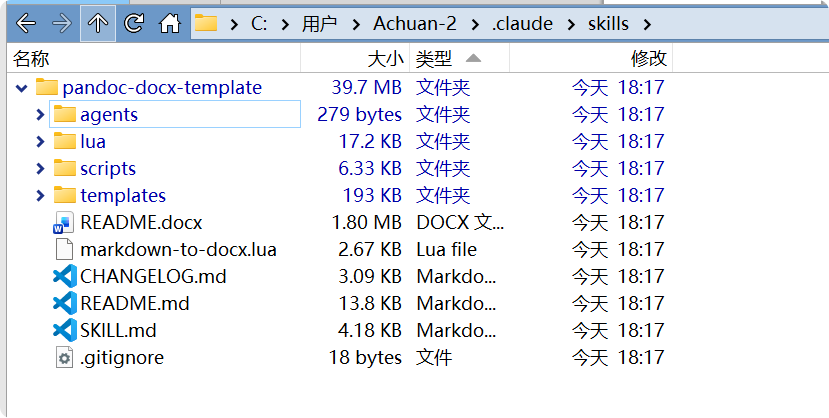829x418 pixels.
Task: Open breadcrumb arrow after .claude
Action: coord(571,24)
